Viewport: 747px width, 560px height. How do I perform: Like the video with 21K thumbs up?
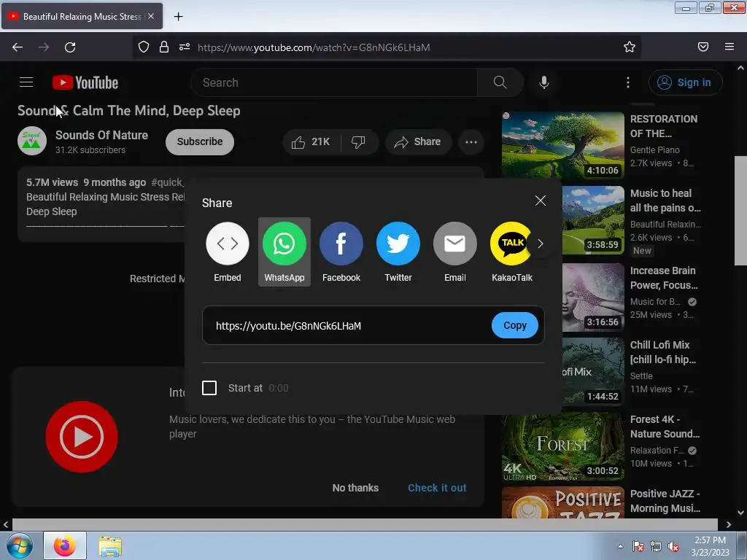pyautogui.click(x=311, y=142)
